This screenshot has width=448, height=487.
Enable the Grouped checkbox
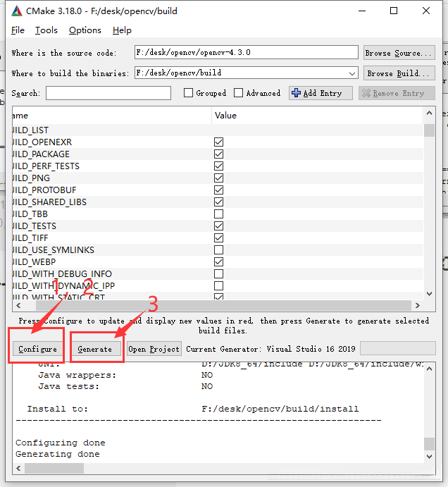coord(188,93)
